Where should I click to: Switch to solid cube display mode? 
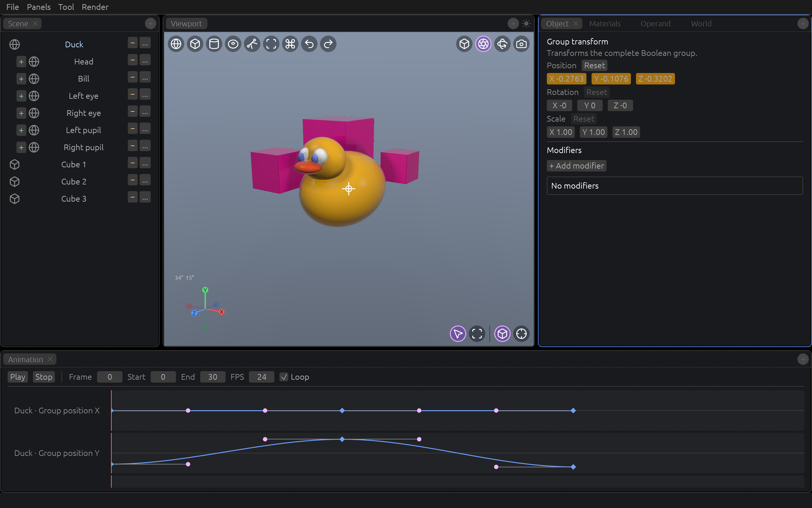click(x=464, y=44)
